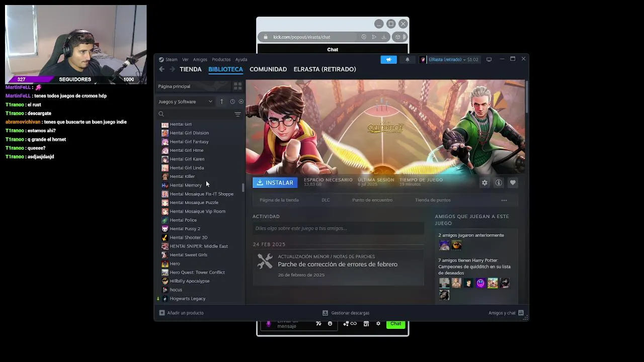Switch to COMUNIDAD tab

(268, 69)
